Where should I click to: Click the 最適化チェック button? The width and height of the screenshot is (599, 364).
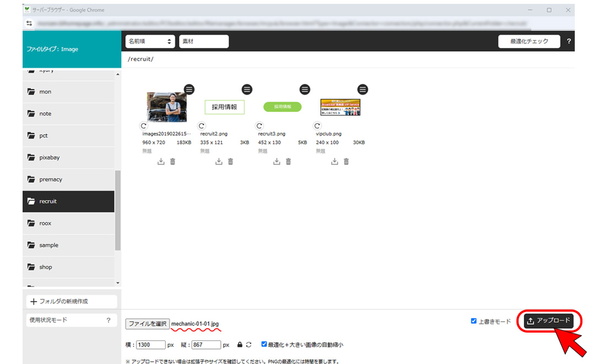[529, 41]
